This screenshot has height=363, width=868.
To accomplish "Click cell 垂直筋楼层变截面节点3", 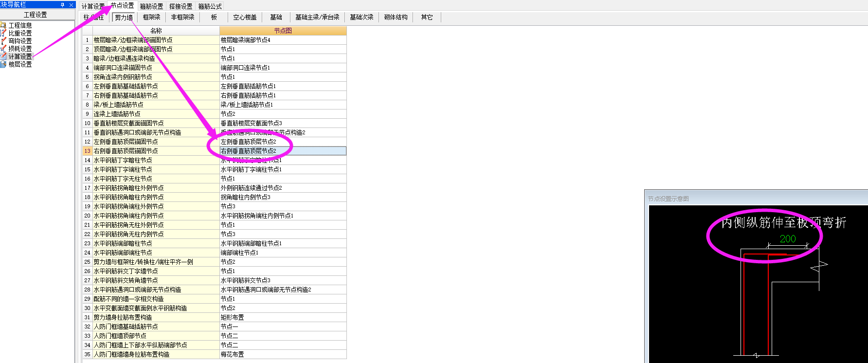I will [x=283, y=123].
